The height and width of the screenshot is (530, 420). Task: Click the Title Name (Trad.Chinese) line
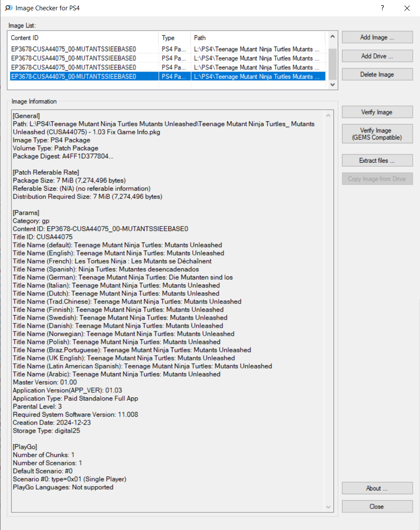click(x=127, y=301)
